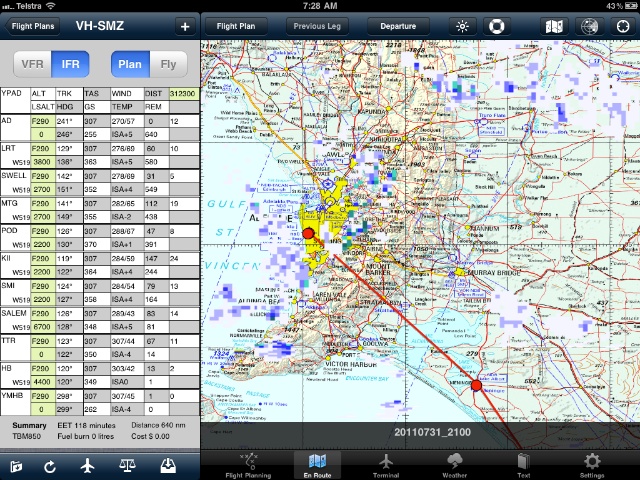
Task: Tap the Distance 640 nm summary
Action: point(158,425)
